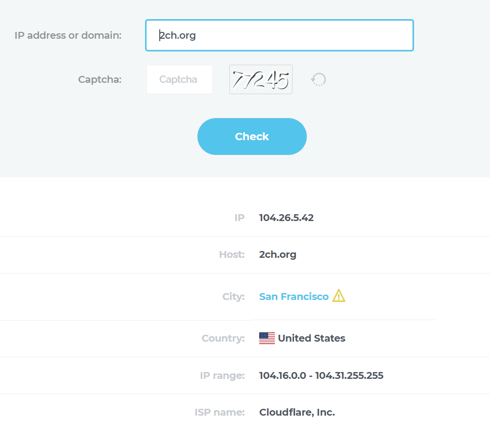Click the IP range 104.16.0.0 - 104.31.255.255
This screenshot has width=490, height=448.
coord(321,375)
